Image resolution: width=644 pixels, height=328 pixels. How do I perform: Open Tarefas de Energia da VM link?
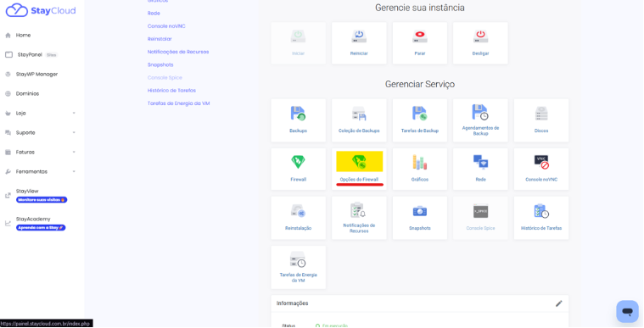click(x=178, y=103)
